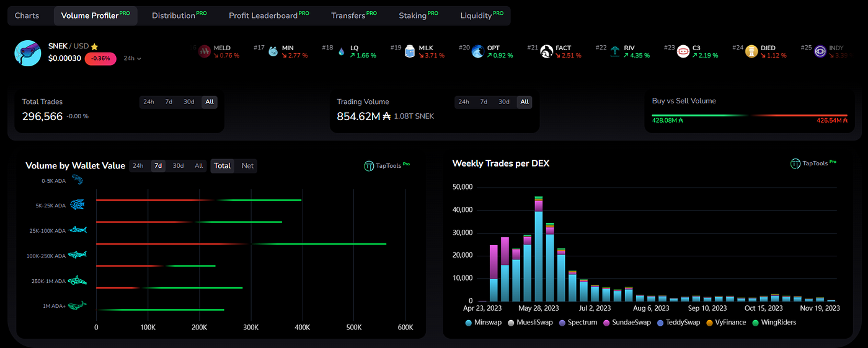
Task: Click the INDY token icon
Action: [820, 52]
